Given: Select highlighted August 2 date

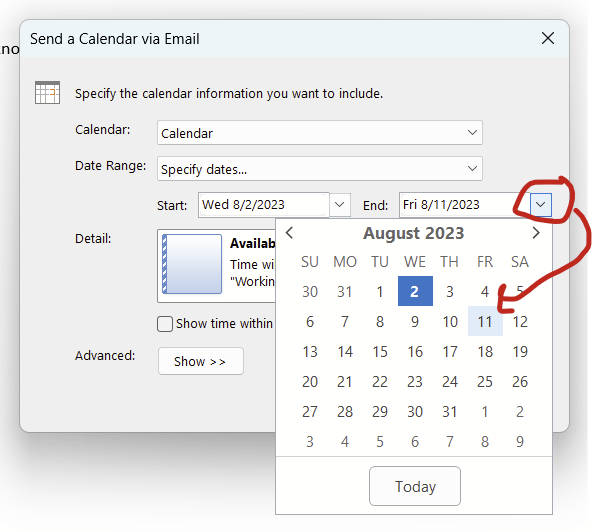Looking at the screenshot, I should click(415, 291).
